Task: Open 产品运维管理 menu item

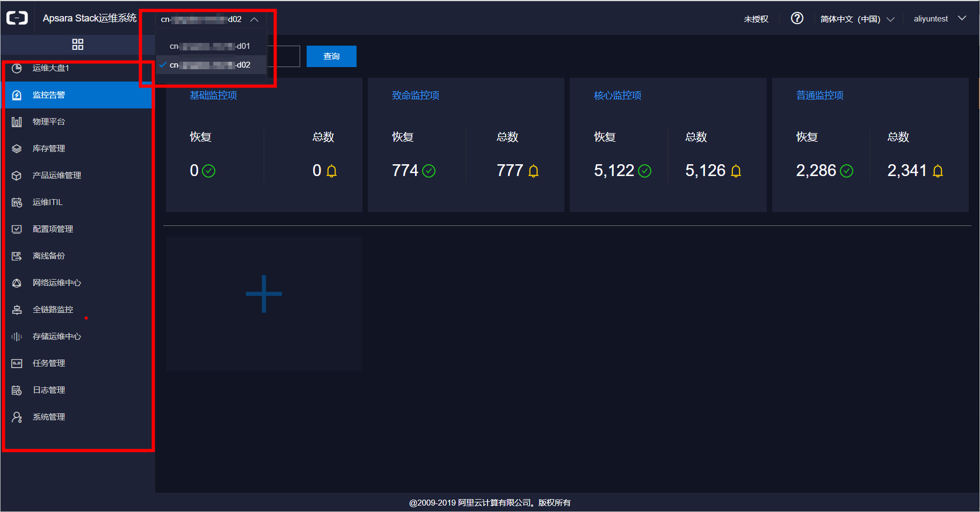Action: [78, 175]
